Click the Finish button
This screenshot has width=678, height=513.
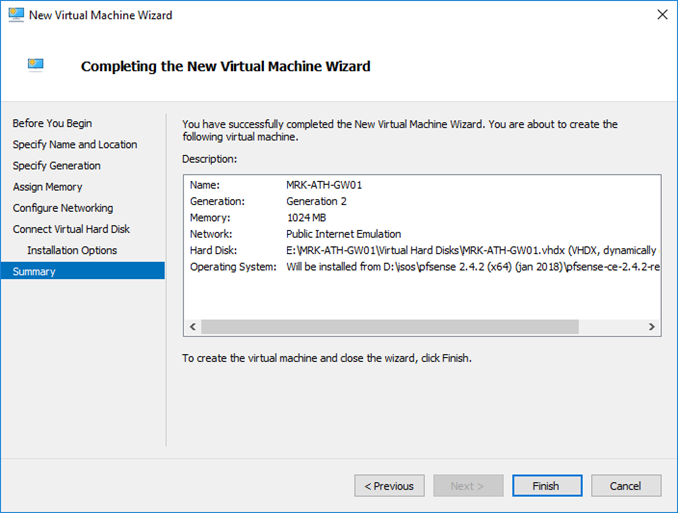(x=547, y=486)
